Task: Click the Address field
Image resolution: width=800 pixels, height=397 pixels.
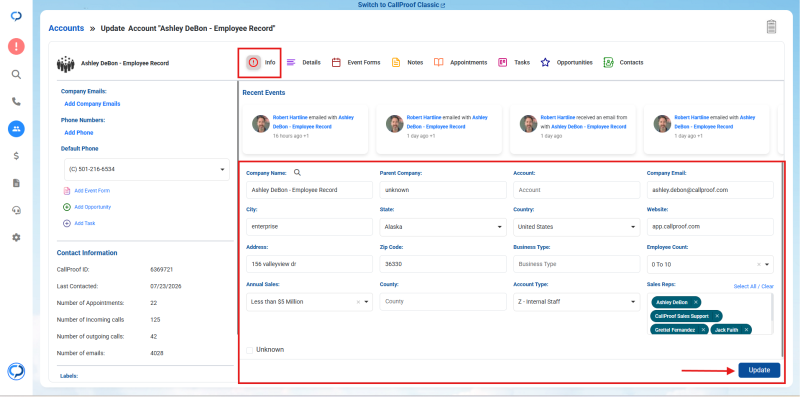Action: (x=309, y=264)
